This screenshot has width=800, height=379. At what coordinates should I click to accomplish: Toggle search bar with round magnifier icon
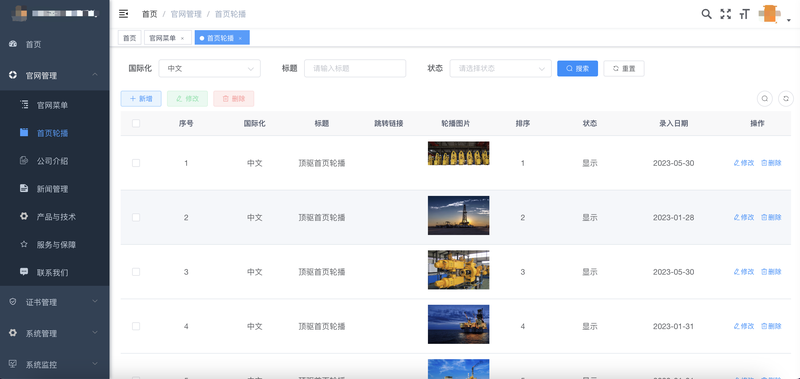(765, 98)
